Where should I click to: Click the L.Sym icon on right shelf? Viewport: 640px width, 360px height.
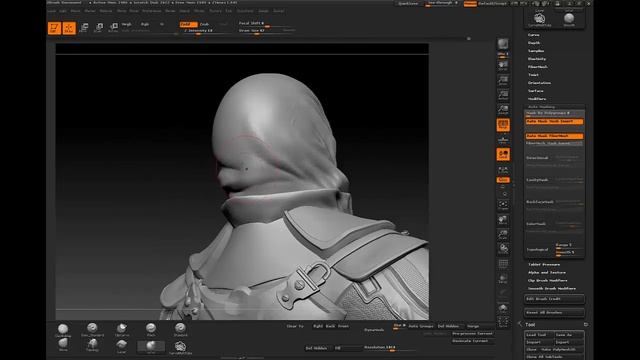coord(503,169)
